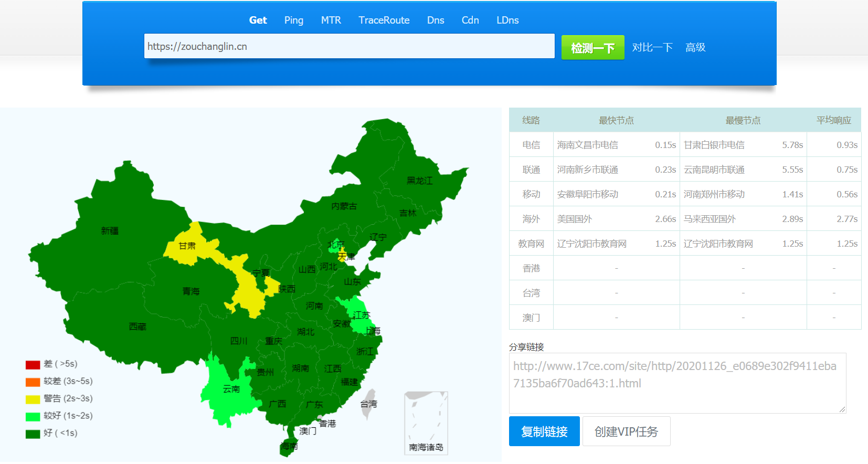
Task: Click the URL input field
Action: 349,46
